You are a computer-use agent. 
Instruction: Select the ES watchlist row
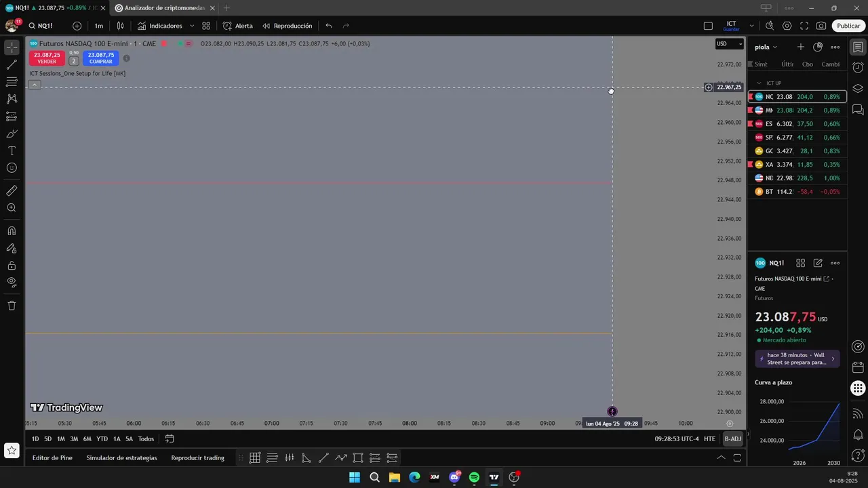pos(797,124)
